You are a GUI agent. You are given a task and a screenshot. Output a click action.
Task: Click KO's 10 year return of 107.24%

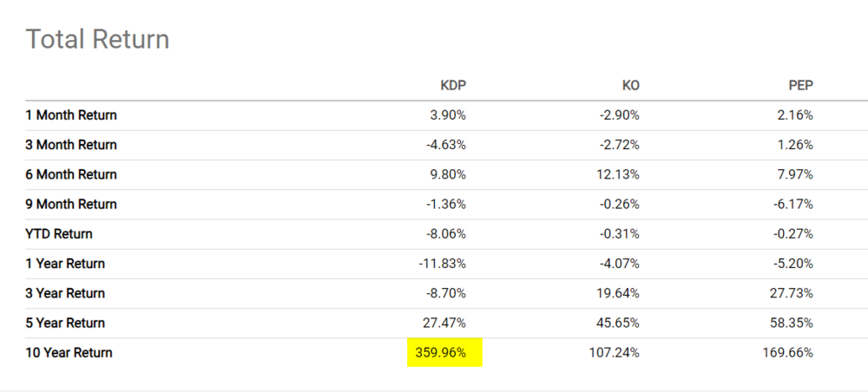(x=616, y=353)
